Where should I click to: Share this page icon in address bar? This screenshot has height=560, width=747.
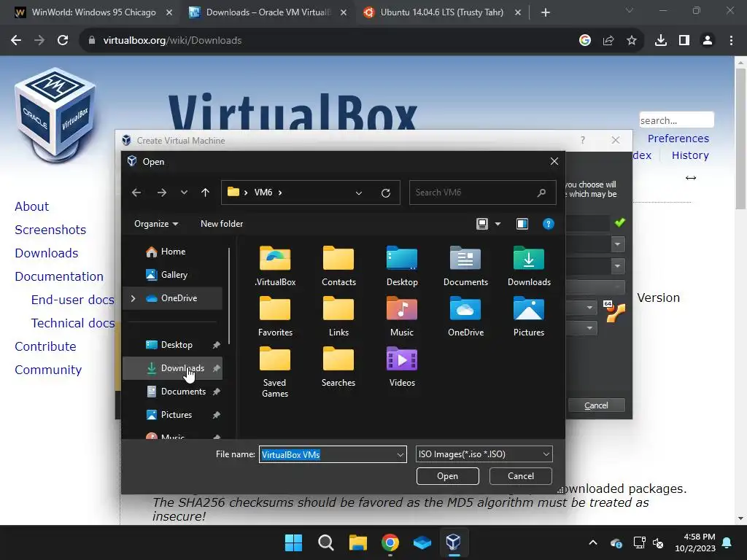click(x=608, y=41)
